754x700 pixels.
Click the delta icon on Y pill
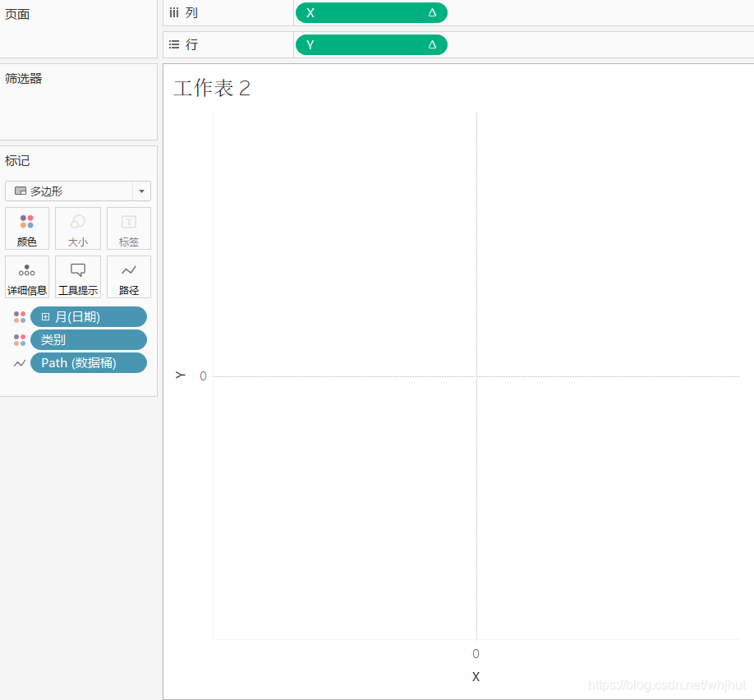(432, 44)
